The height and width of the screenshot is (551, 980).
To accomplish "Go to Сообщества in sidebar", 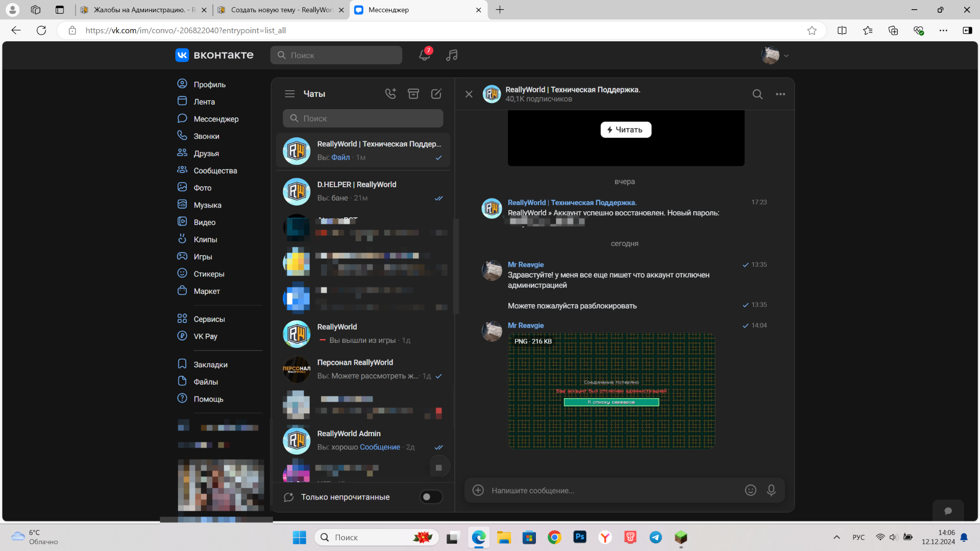I will [x=215, y=170].
